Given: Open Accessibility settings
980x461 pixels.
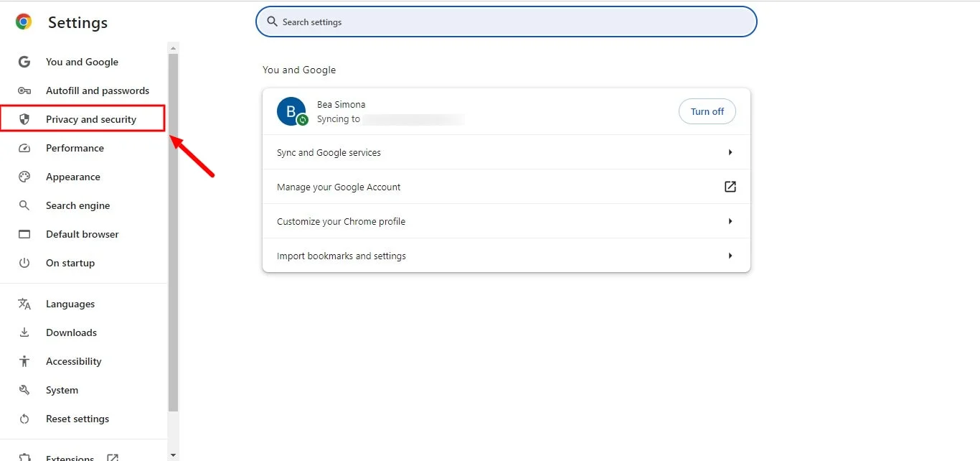Looking at the screenshot, I should (74, 361).
